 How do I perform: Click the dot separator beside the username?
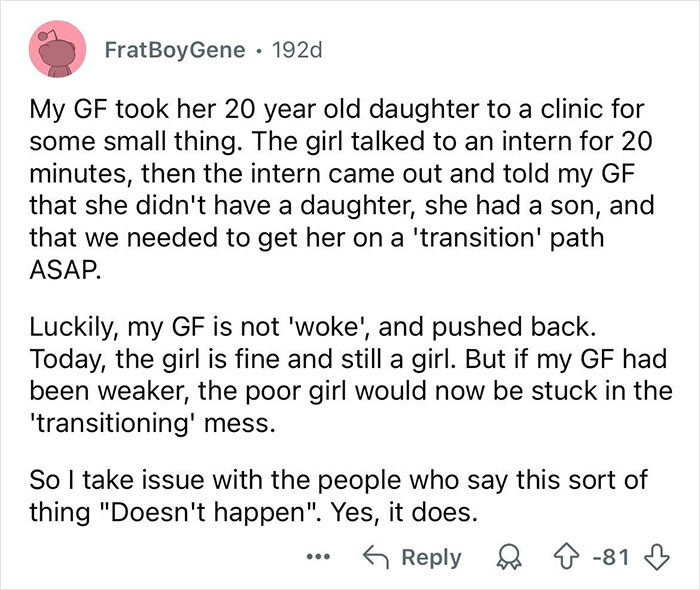click(x=258, y=50)
